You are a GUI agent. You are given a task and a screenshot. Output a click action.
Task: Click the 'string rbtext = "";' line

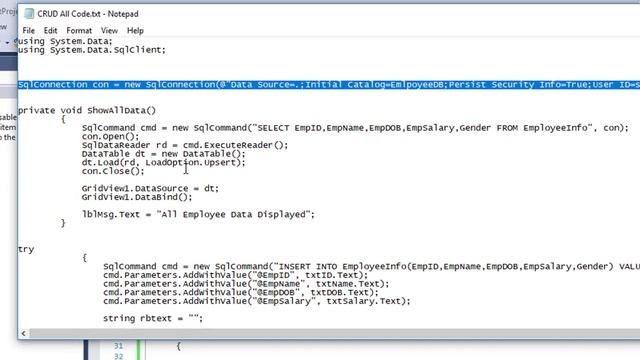(153, 318)
